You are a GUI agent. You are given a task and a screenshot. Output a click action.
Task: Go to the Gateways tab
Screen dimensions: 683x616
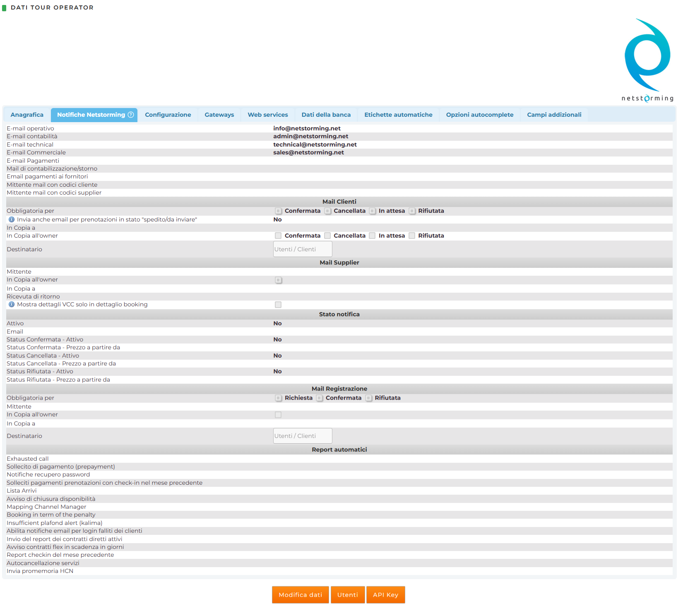point(219,115)
